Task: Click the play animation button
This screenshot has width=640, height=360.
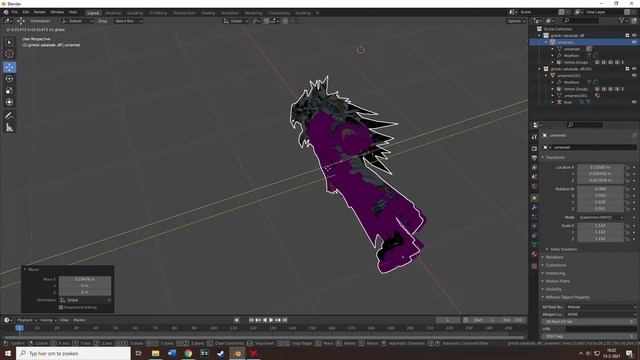Action: click(x=271, y=320)
